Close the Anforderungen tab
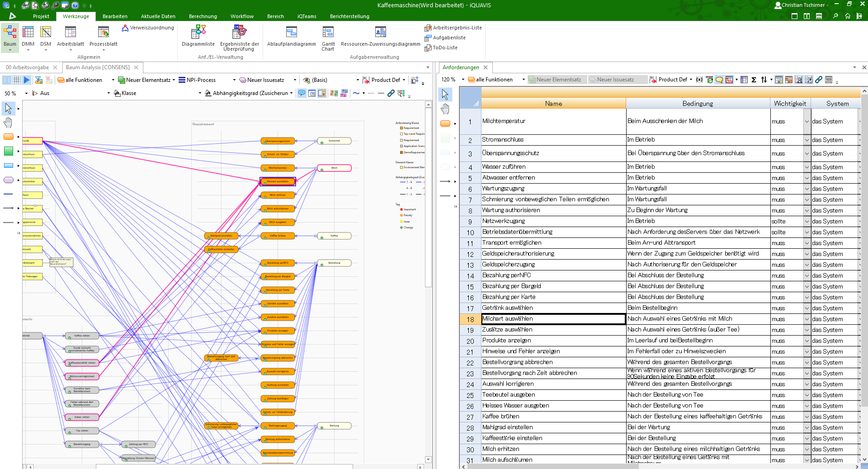This screenshot has width=868, height=469. (x=486, y=67)
